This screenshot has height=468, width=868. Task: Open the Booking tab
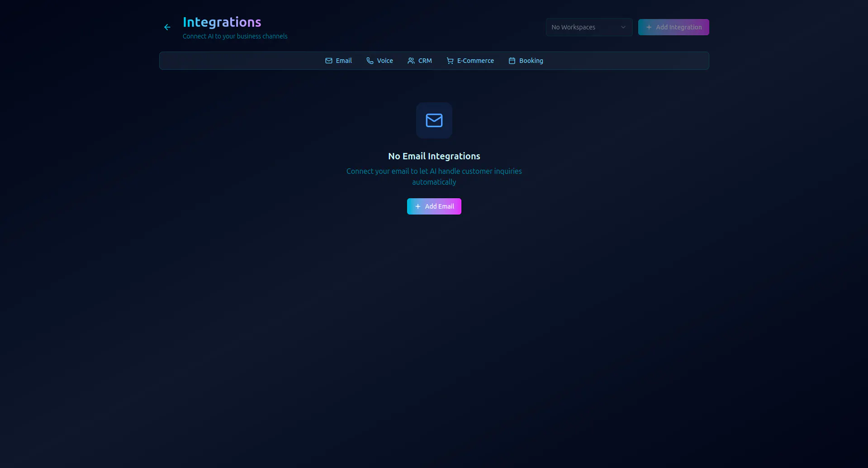pos(526,61)
